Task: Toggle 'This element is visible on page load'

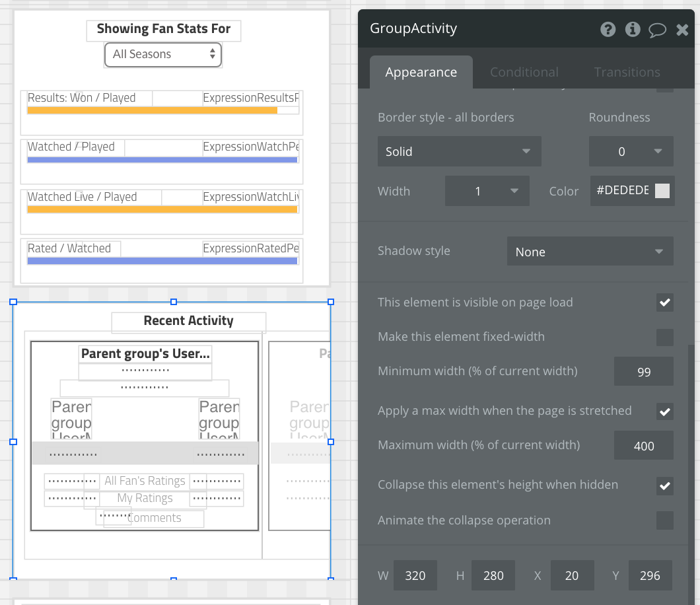Action: (664, 302)
